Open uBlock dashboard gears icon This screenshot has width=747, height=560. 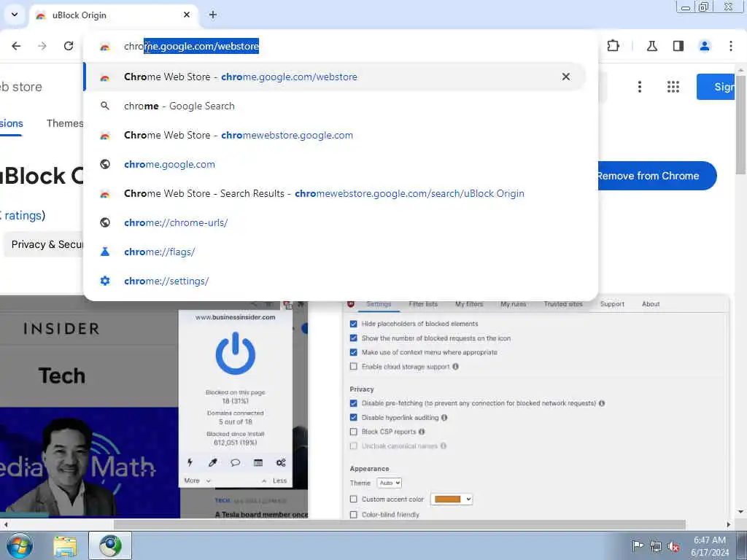pyautogui.click(x=281, y=462)
